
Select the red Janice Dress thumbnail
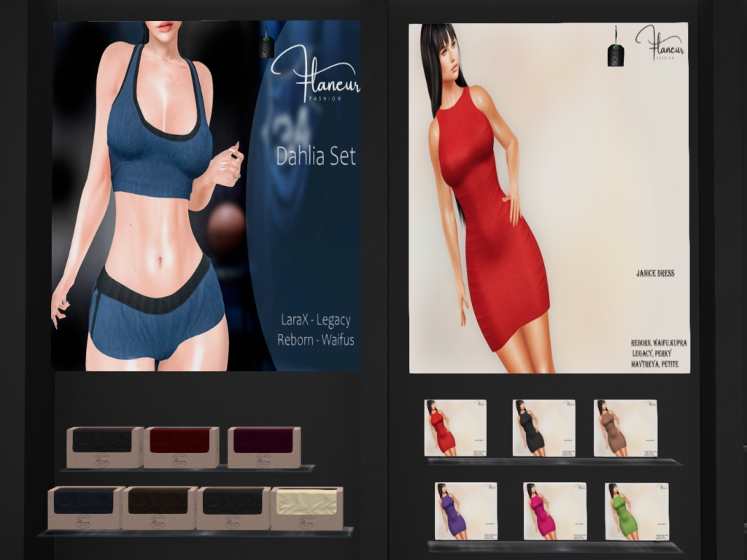(x=455, y=427)
